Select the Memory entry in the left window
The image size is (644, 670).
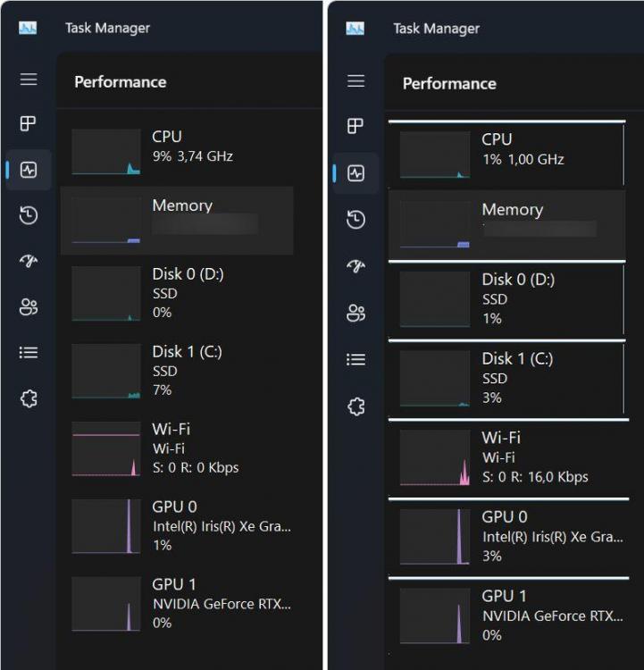point(177,221)
